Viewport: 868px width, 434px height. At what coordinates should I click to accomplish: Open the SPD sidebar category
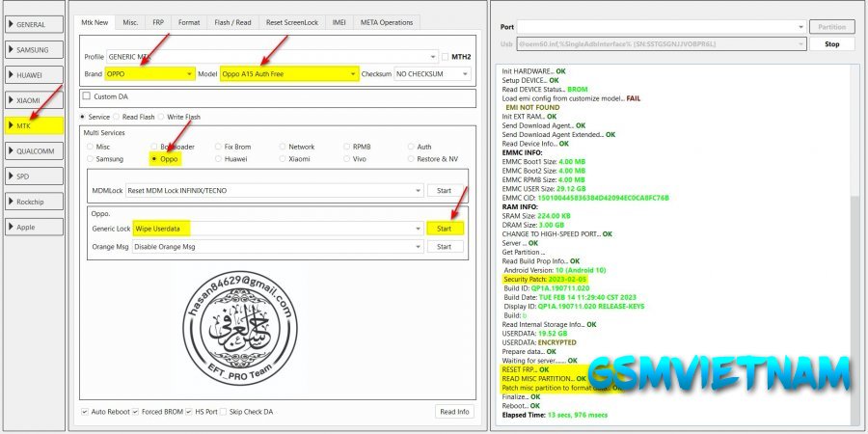tap(34, 176)
